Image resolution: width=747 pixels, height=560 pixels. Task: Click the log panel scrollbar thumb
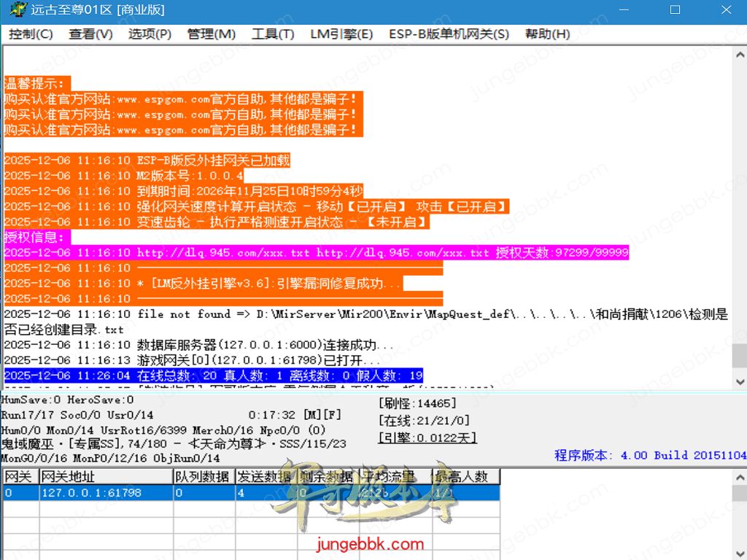pyautogui.click(x=739, y=355)
